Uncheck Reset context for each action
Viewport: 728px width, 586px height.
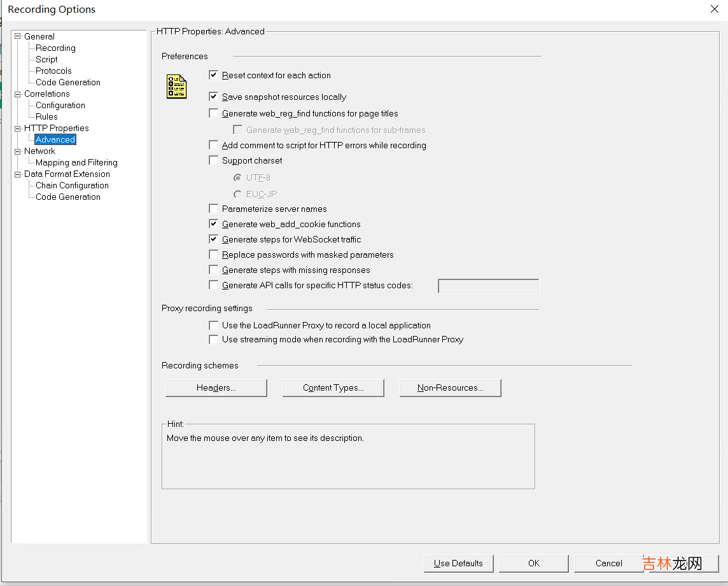pos(214,75)
